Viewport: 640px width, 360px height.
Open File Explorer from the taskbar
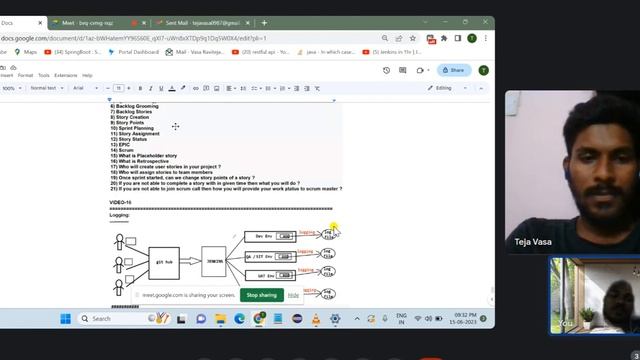220,318
